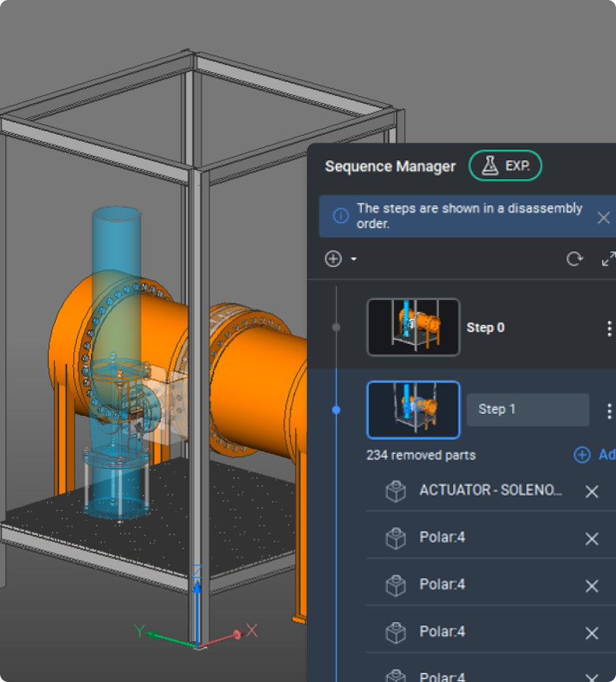Select the Step 0 thumbnail
This screenshot has width=616, height=682.
[x=413, y=327]
